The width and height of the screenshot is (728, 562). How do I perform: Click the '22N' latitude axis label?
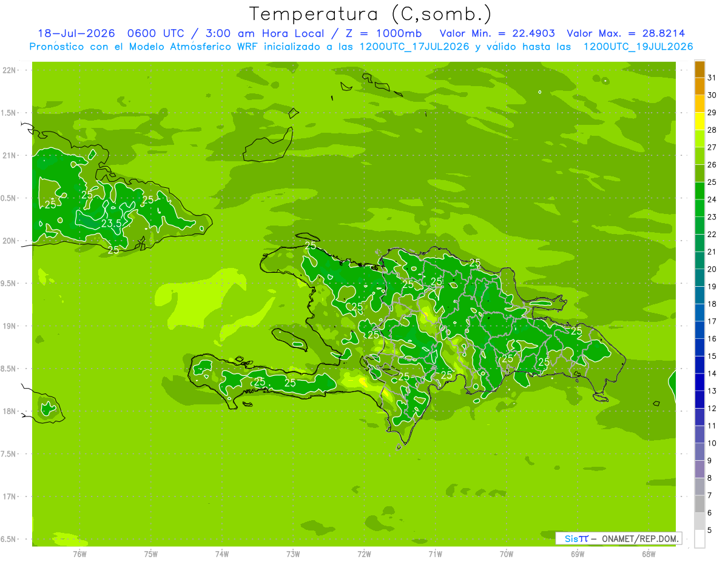tap(10, 70)
